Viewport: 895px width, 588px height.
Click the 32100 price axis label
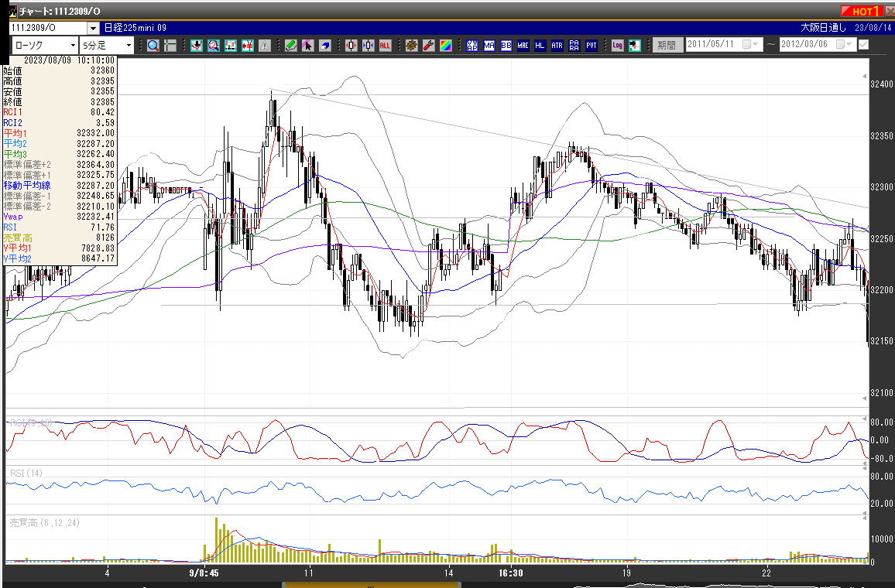881,393
